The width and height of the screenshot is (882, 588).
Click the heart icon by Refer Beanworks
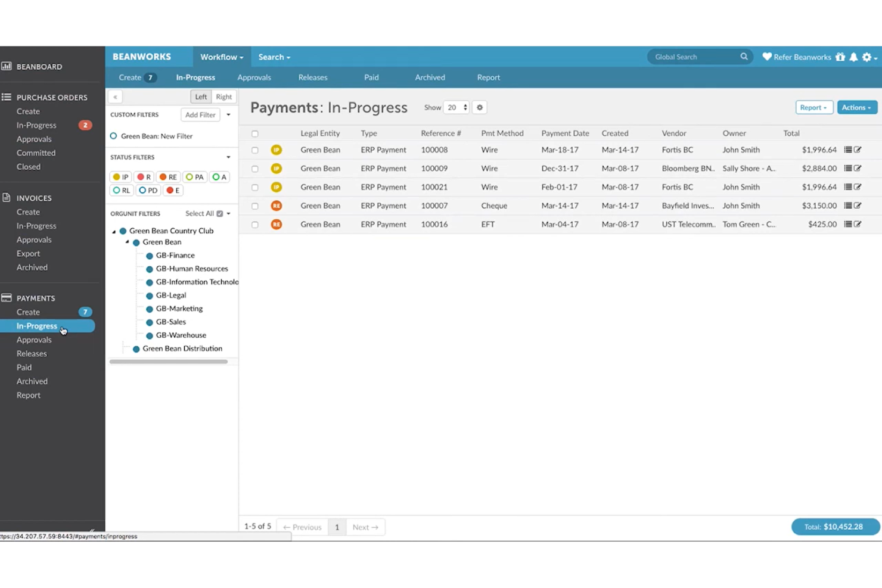coord(767,57)
